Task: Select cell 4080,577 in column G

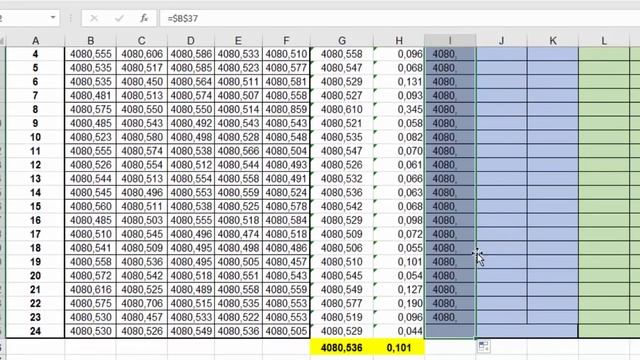Action: tap(342, 303)
